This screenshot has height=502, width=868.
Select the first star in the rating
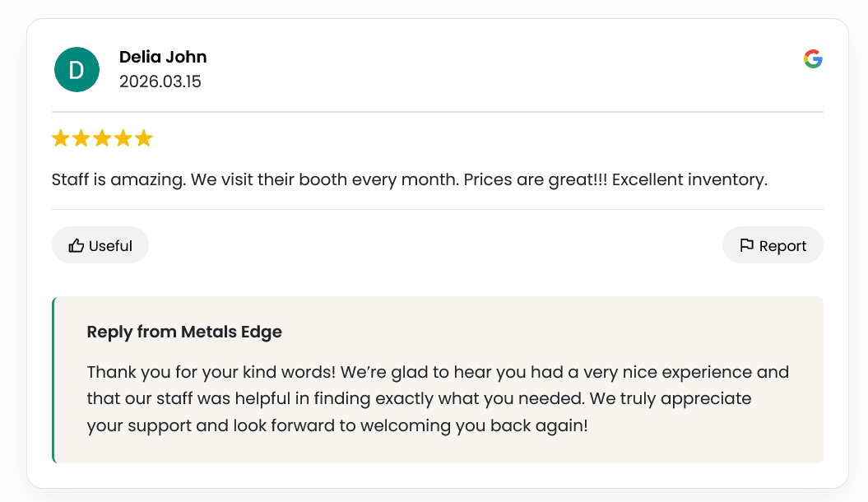coord(61,138)
